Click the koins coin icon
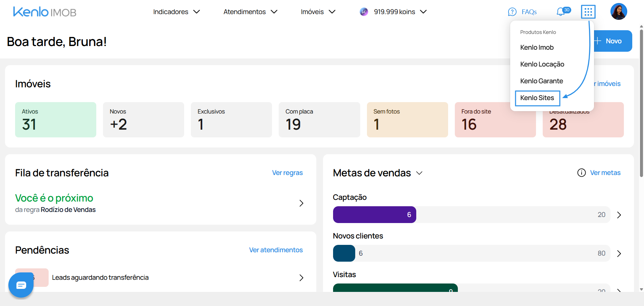This screenshot has height=306, width=644. [364, 12]
